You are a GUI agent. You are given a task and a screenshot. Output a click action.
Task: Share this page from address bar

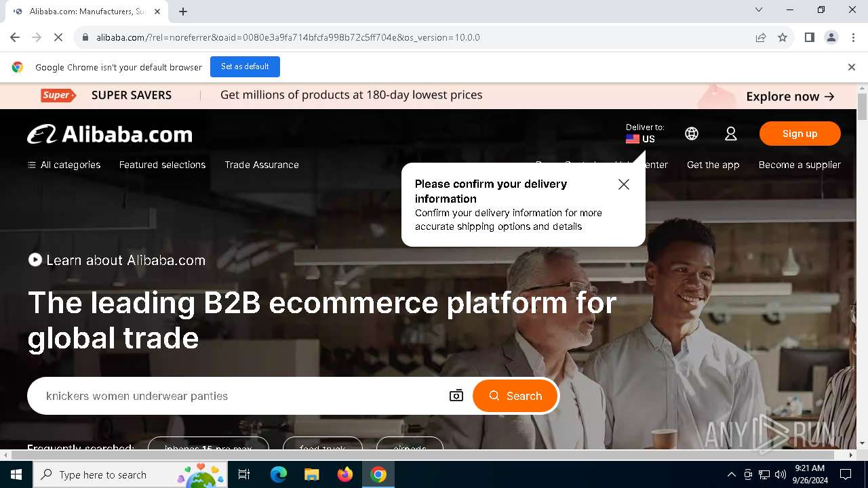click(761, 37)
